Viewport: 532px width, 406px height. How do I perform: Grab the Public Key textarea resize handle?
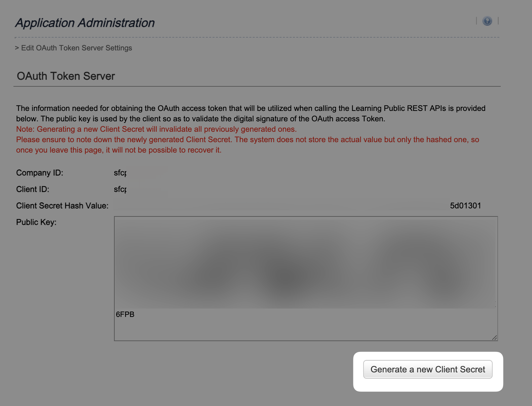494,337
